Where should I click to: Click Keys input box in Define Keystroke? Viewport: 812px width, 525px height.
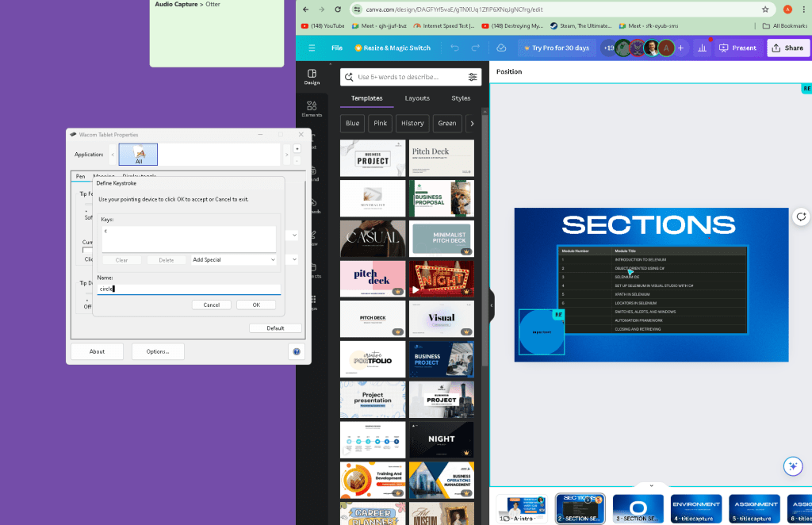pos(189,240)
